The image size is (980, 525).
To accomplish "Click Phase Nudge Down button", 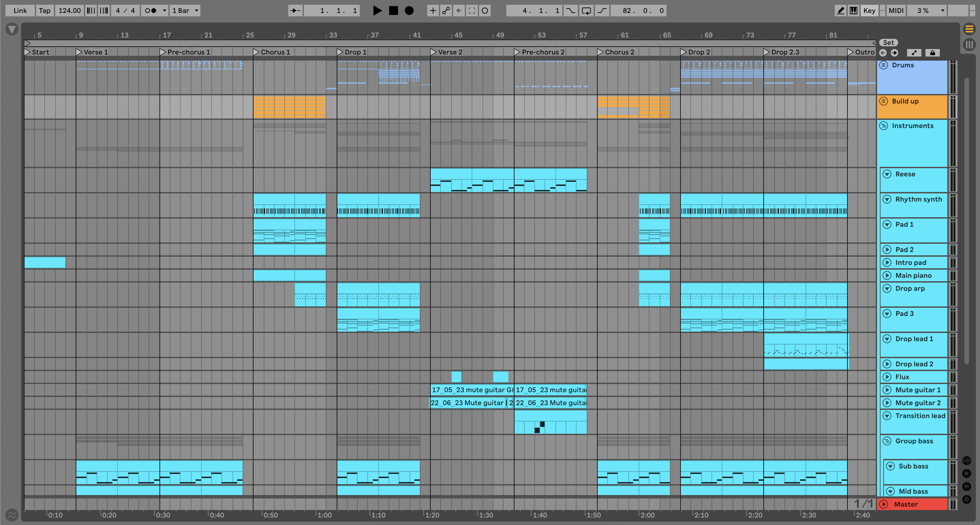I will click(91, 11).
